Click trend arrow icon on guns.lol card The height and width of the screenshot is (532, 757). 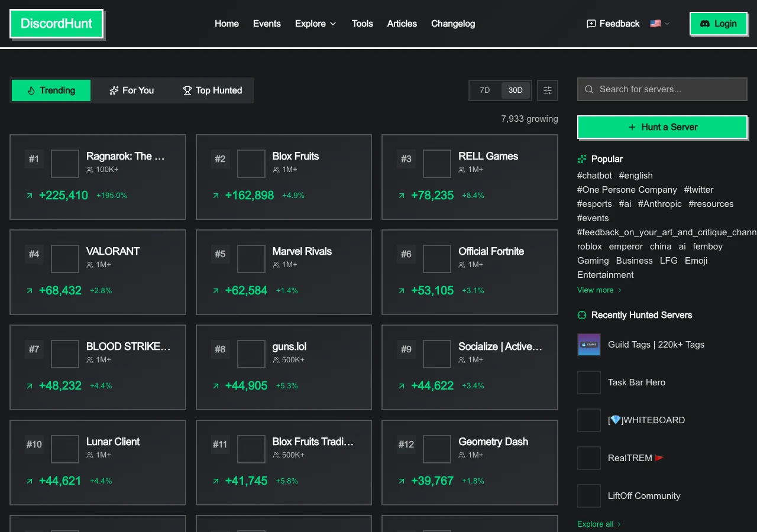click(216, 386)
